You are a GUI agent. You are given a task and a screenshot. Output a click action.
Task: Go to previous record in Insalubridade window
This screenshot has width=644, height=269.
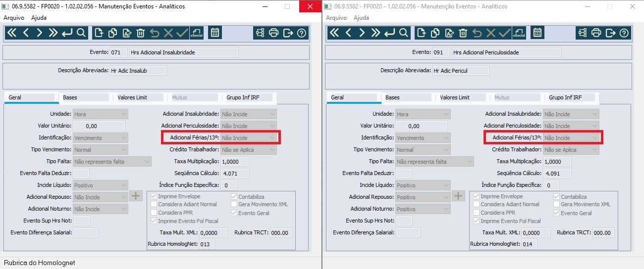pos(26,33)
